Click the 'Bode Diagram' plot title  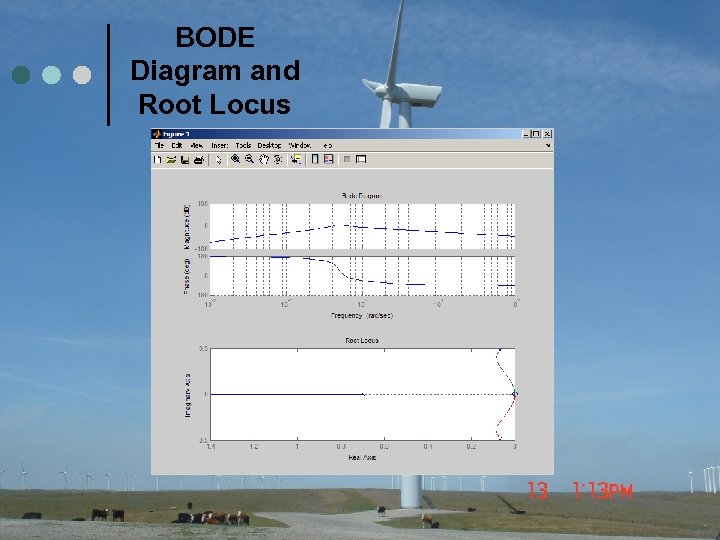click(x=362, y=196)
